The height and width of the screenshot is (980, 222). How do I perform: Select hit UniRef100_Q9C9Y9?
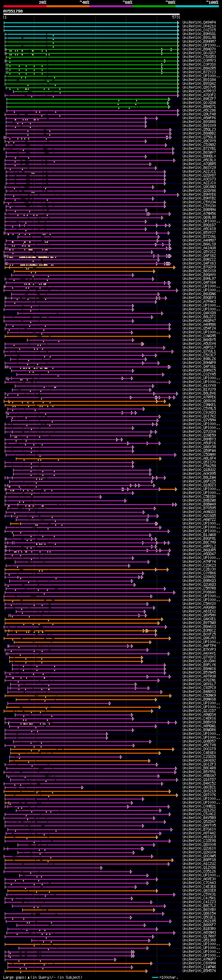click(x=199, y=141)
